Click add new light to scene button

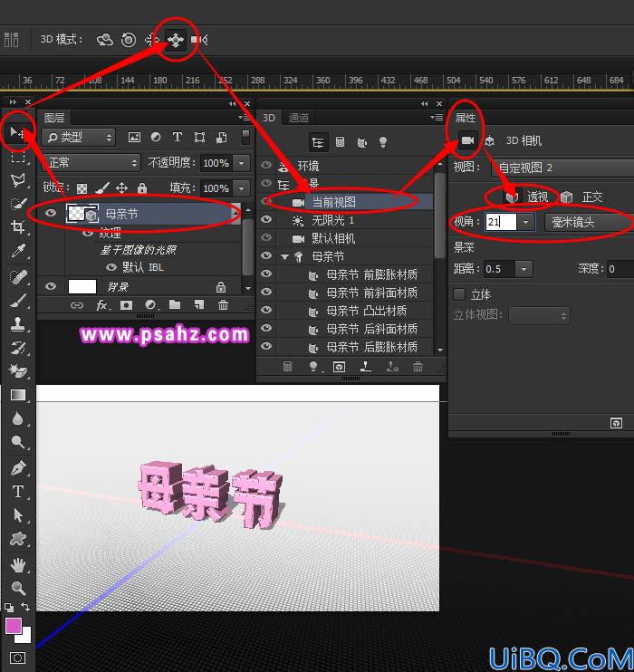(313, 367)
